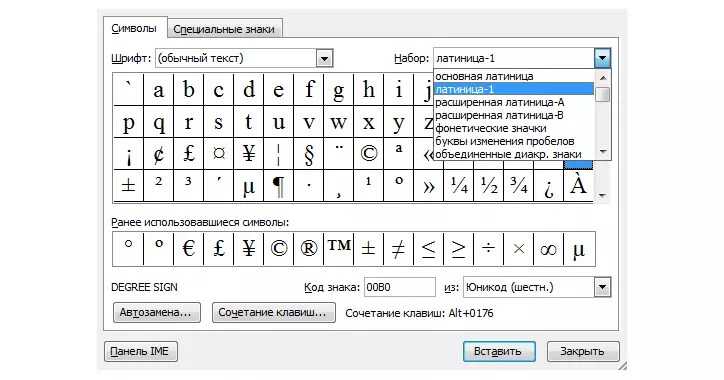Image resolution: width=724 pixels, height=380 pixels.
Task: Choose the one-half fraction symbol
Action: click(489, 186)
